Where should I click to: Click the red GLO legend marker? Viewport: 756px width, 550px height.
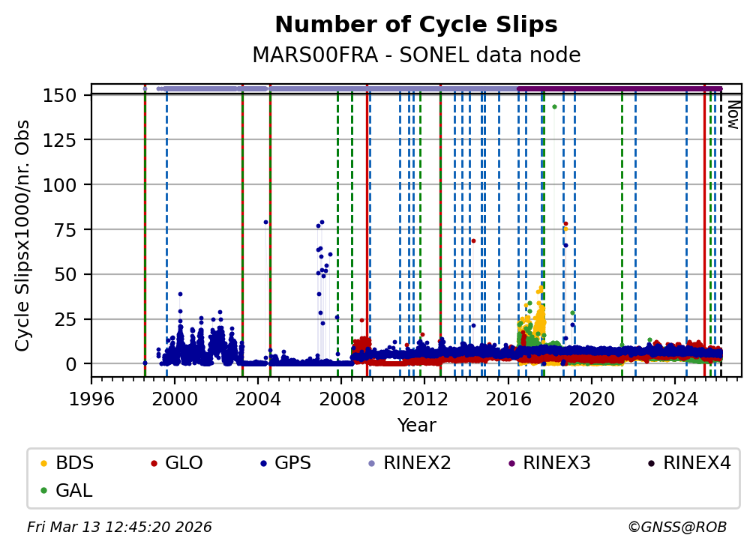click(x=153, y=464)
